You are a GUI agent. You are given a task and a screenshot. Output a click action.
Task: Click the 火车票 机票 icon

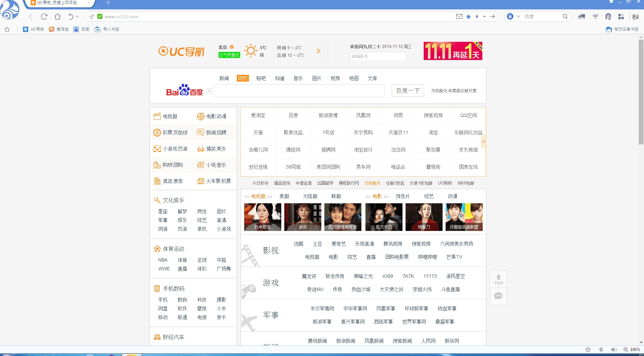tap(201, 181)
